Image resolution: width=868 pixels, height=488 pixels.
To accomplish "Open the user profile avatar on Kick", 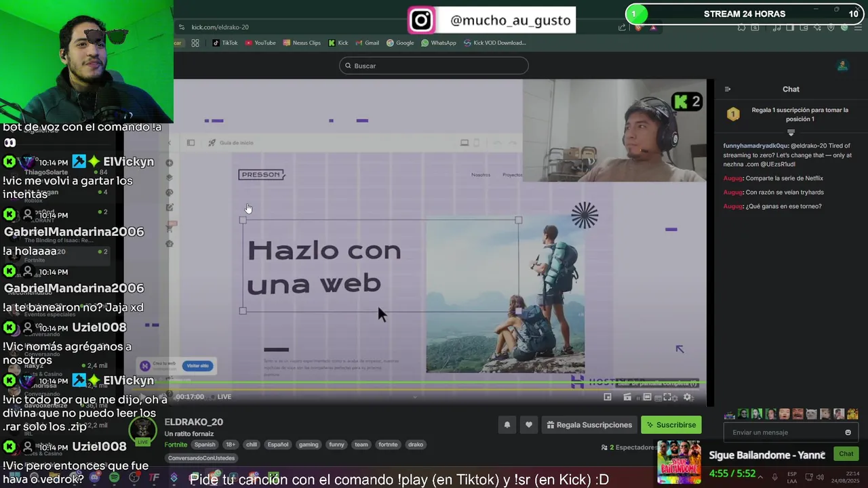I will pos(842,66).
